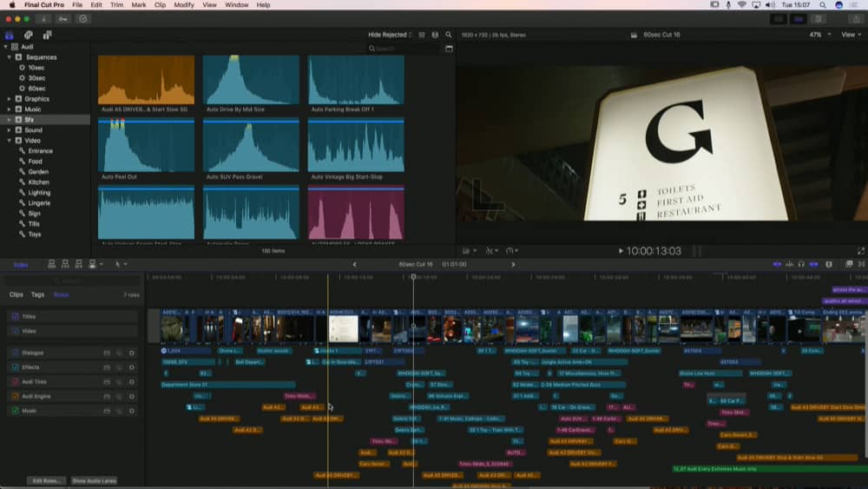Image resolution: width=868 pixels, height=489 pixels.
Task: Expand the Graphics event
Action: pyautogui.click(x=10, y=99)
